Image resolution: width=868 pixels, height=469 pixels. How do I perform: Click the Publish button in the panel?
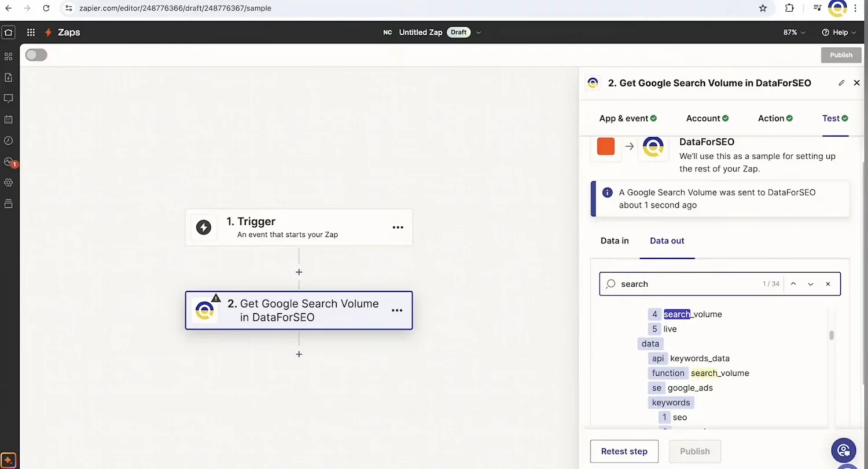(694, 451)
